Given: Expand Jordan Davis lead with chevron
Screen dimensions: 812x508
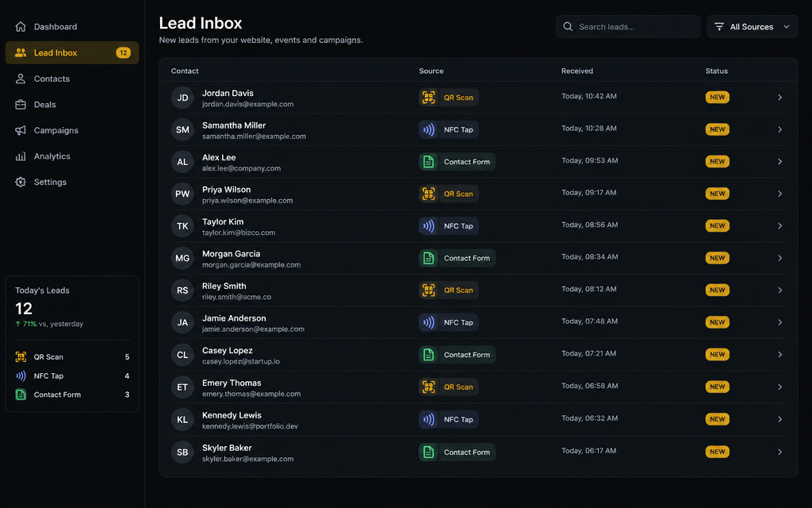Looking at the screenshot, I should click(x=780, y=98).
